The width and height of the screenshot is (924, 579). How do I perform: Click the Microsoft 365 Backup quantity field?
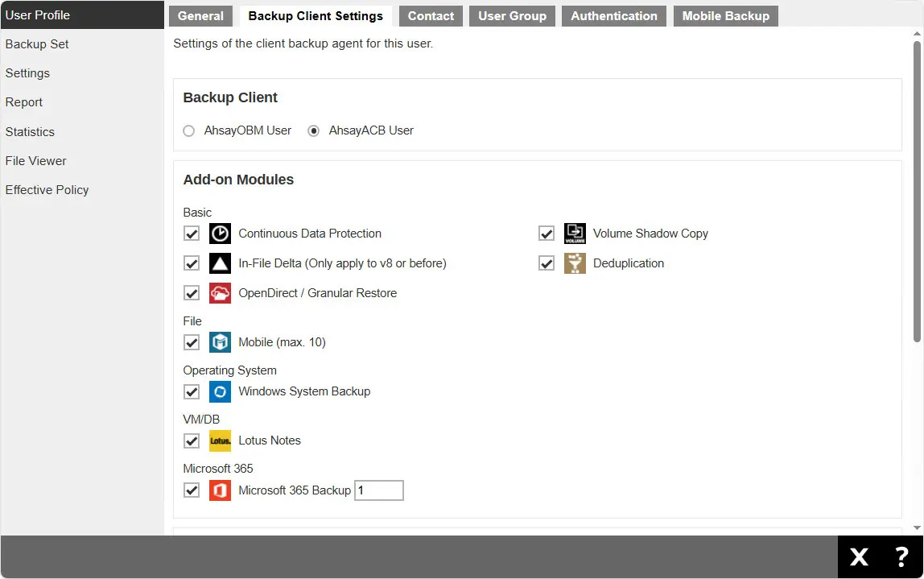[378, 490]
